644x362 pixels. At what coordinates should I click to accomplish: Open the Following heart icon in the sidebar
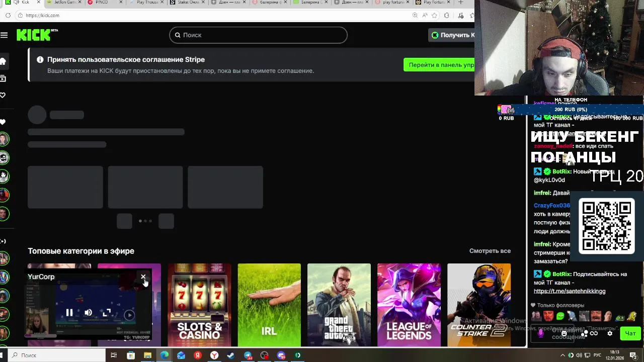(x=3, y=96)
